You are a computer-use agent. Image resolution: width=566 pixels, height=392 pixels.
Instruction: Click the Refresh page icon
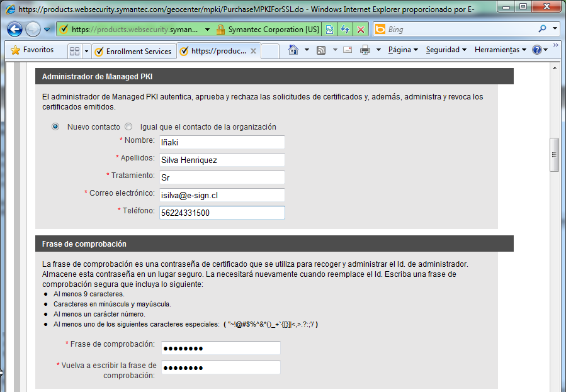(x=345, y=30)
